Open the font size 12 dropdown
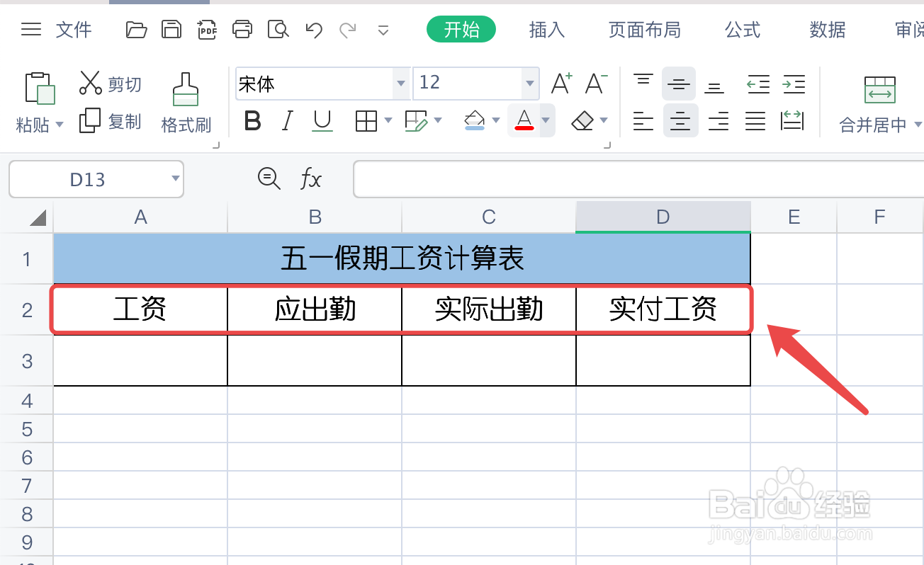The height and width of the screenshot is (565, 924). (529, 84)
